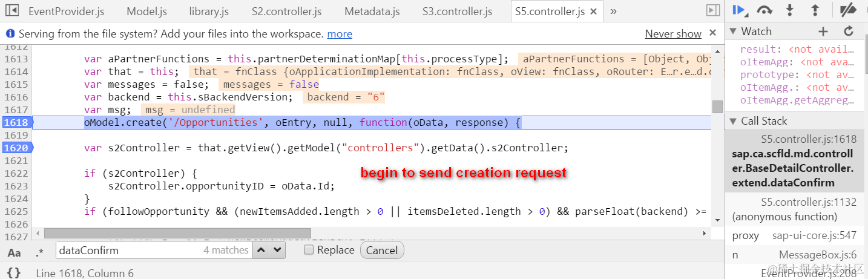Dismiss the workspace info bar

coord(713,33)
